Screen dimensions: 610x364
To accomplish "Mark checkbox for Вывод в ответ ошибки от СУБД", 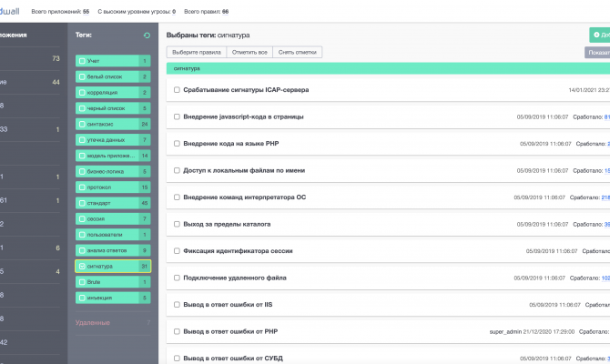I will pos(177,359).
